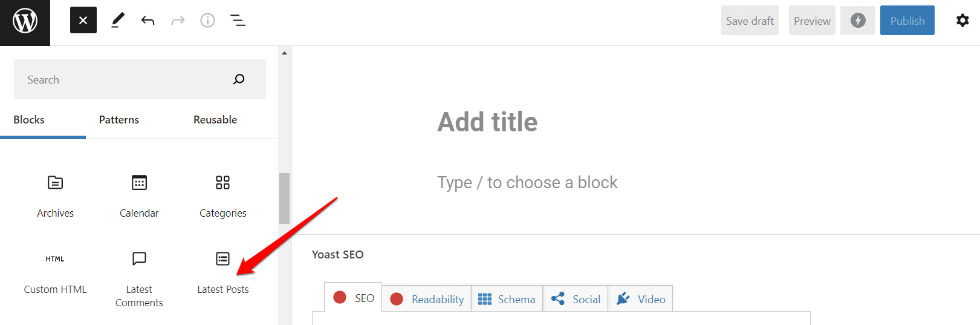Click the Save draft button
This screenshot has width=980, height=325.
pos(750,21)
